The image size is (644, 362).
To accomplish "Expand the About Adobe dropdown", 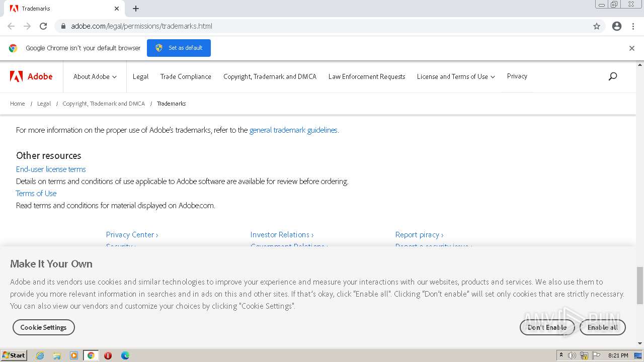I will [95, 76].
